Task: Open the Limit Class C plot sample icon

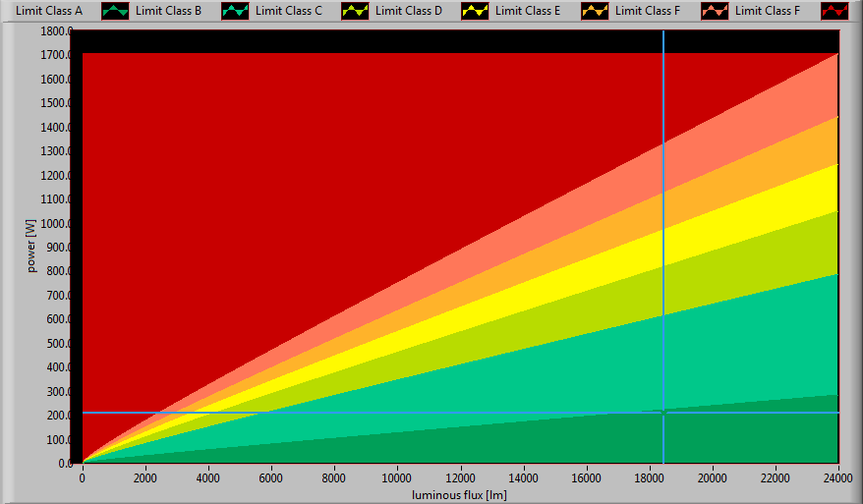Action: click(x=355, y=11)
